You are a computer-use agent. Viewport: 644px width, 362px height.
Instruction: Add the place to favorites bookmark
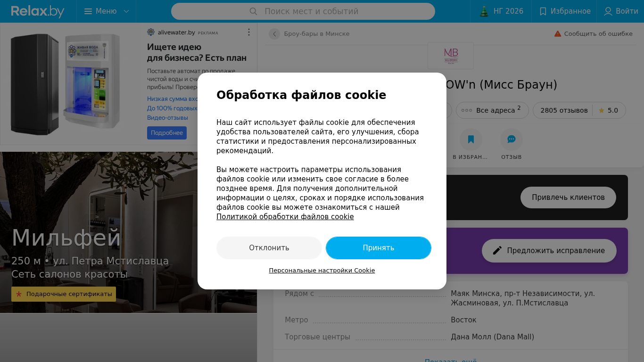tap(471, 140)
